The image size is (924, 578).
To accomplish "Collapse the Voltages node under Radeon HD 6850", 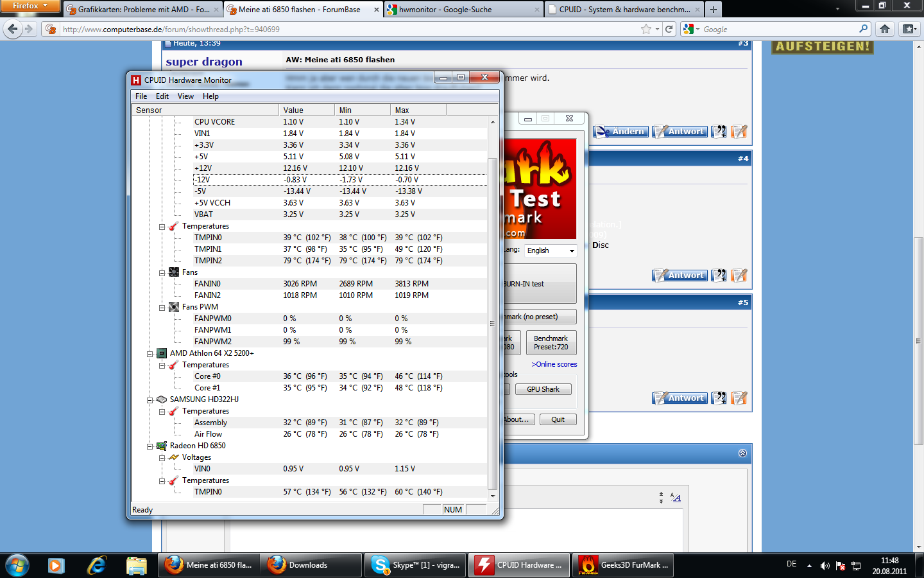I will (162, 457).
